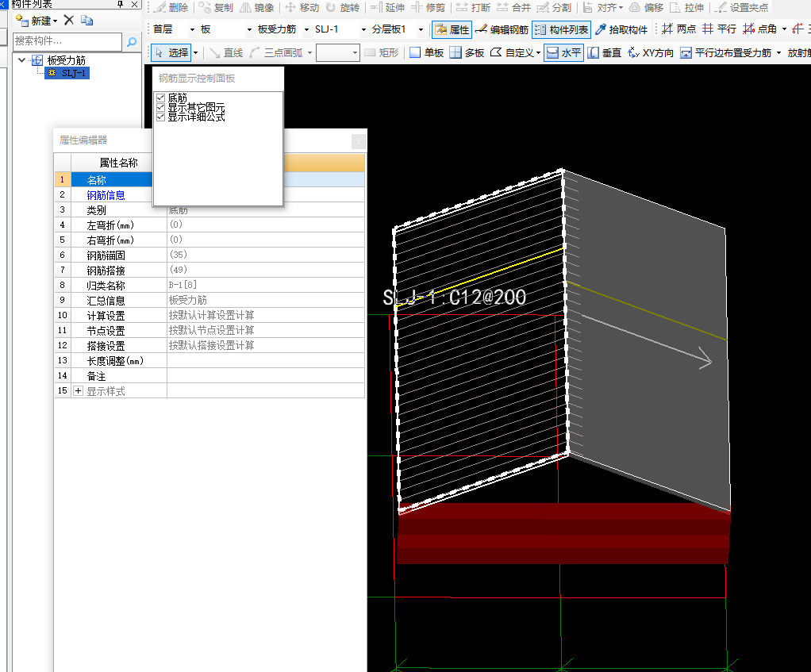Viewport: 811px width, 672px height.
Task: Select the 延伸 (extend) tool
Action: [x=387, y=8]
